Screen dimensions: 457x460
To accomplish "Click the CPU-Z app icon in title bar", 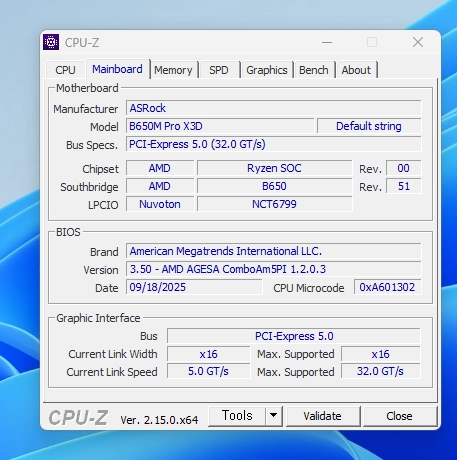I will coord(51,42).
